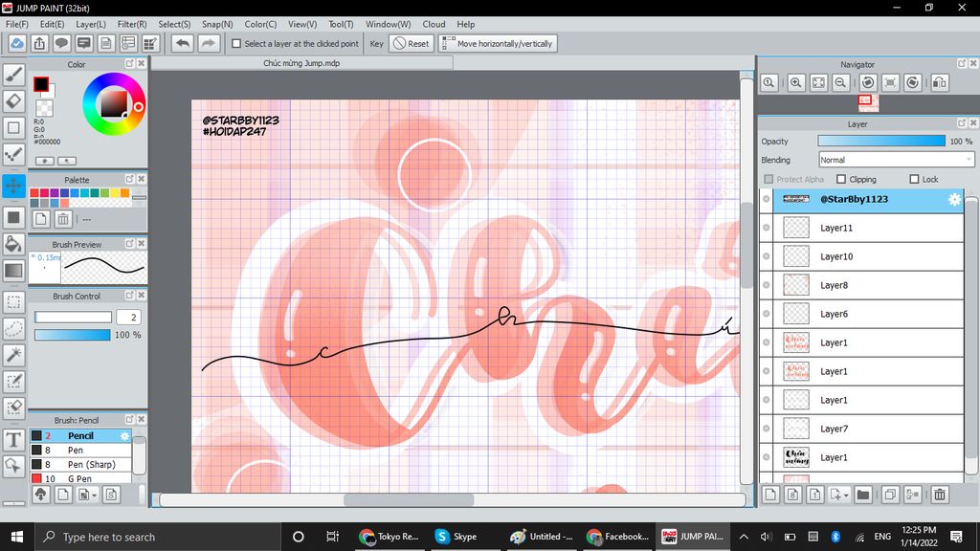The width and height of the screenshot is (980, 551).
Task: Fit canvas to window in Navigator
Action: pyautogui.click(x=818, y=82)
